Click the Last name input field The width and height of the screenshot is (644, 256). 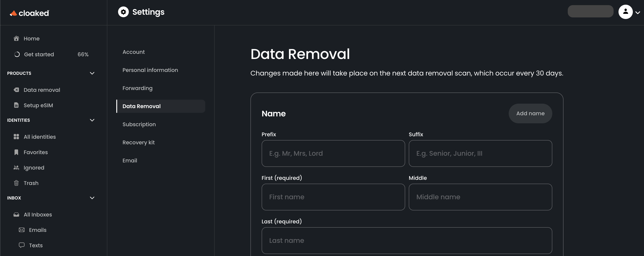pos(407,241)
